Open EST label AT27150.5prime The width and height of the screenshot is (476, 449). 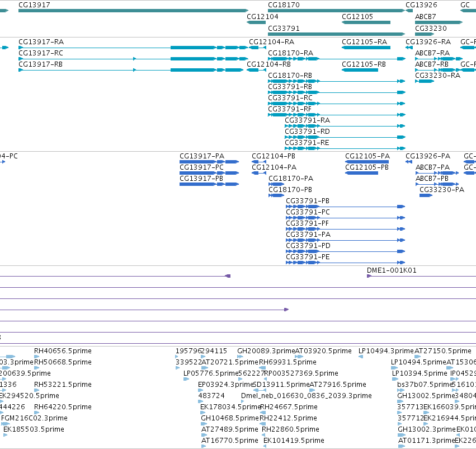tap(443, 351)
